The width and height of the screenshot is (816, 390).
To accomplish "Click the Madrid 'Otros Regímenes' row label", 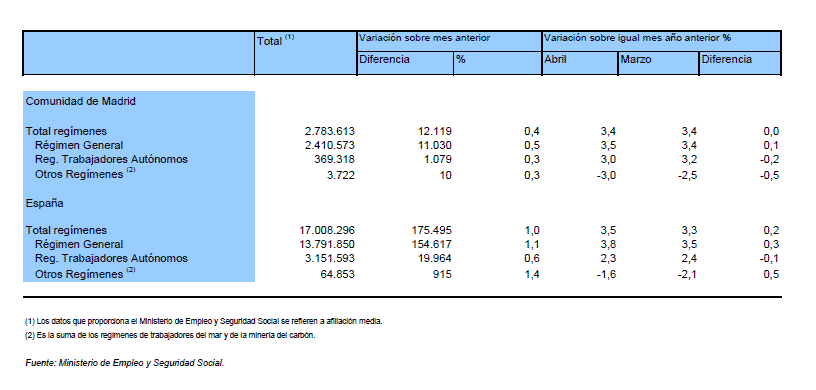I will tap(85, 174).
